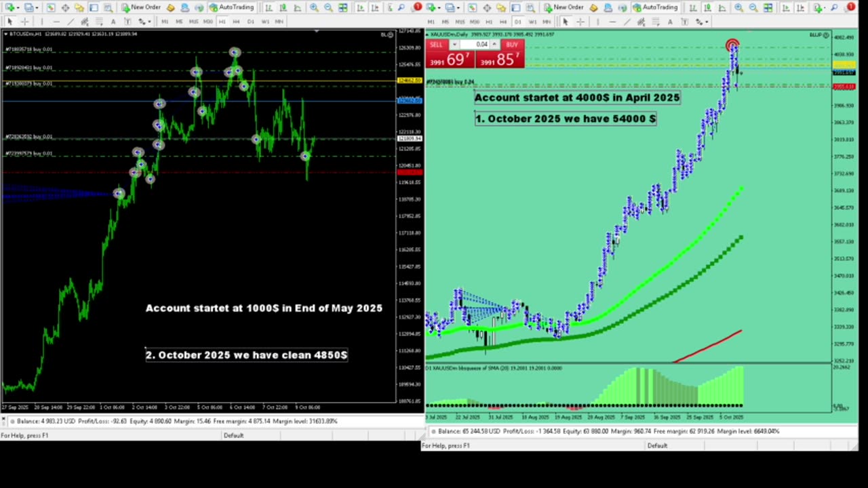
Task: Toggle Auto Scroll in left window
Action: coord(360,7)
